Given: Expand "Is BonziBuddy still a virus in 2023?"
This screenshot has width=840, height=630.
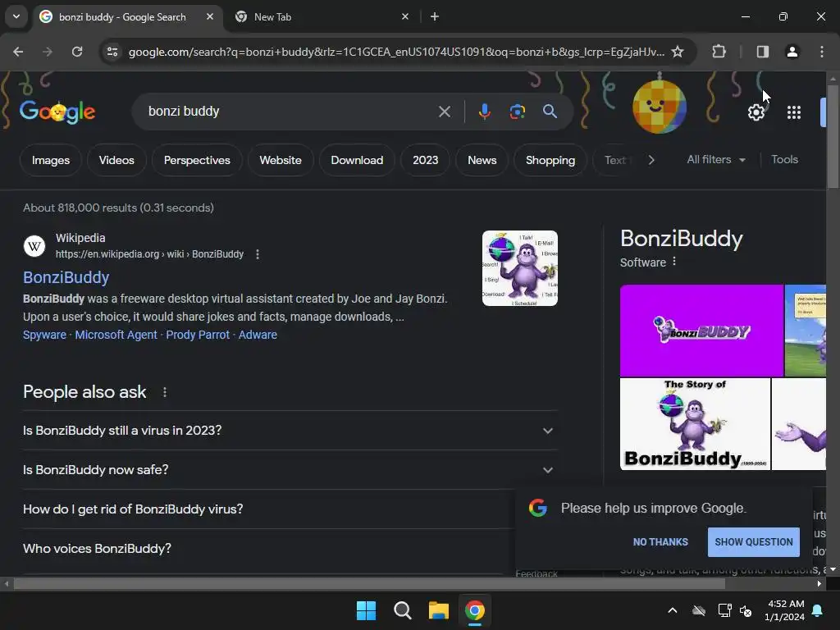Looking at the screenshot, I should coord(290,431).
